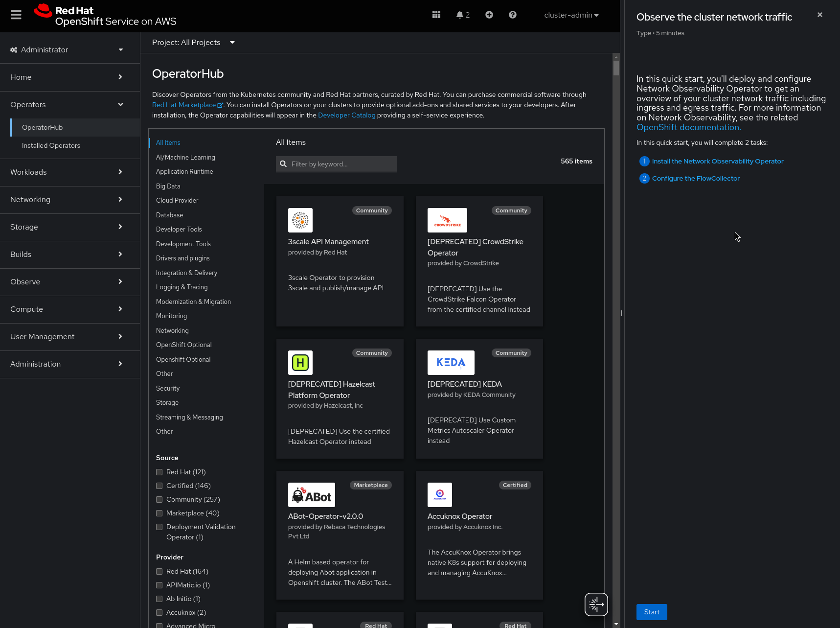
Task: Expand the Administration navigation section
Action: [x=70, y=364]
